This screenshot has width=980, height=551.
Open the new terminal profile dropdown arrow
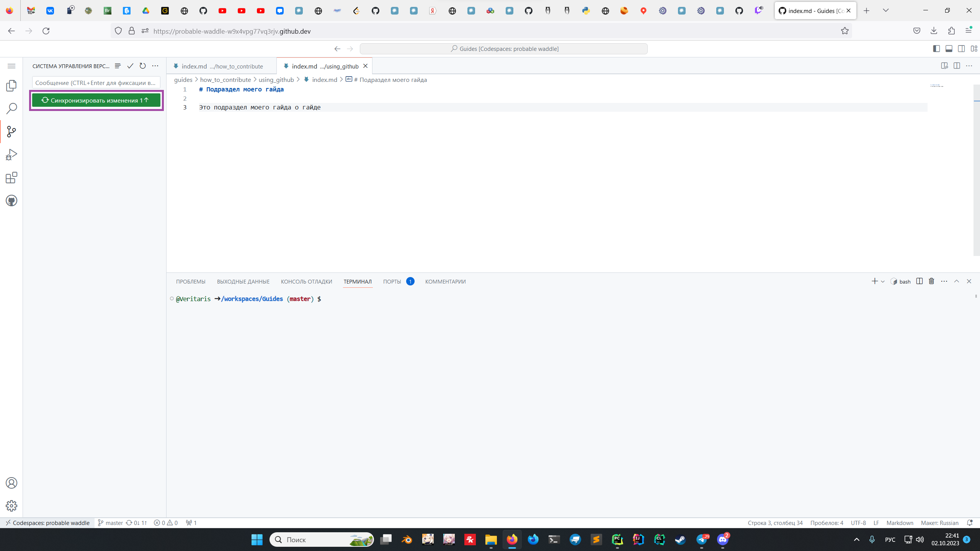tap(883, 282)
